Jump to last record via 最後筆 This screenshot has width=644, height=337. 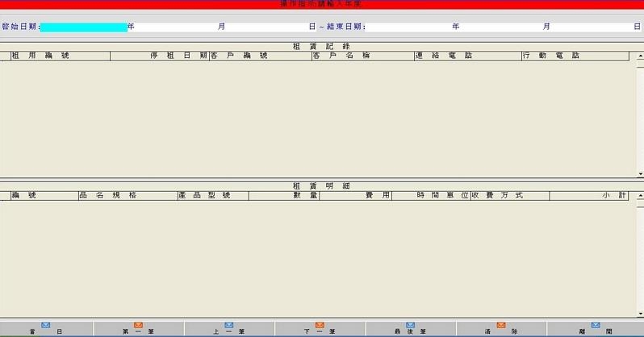[410, 328]
